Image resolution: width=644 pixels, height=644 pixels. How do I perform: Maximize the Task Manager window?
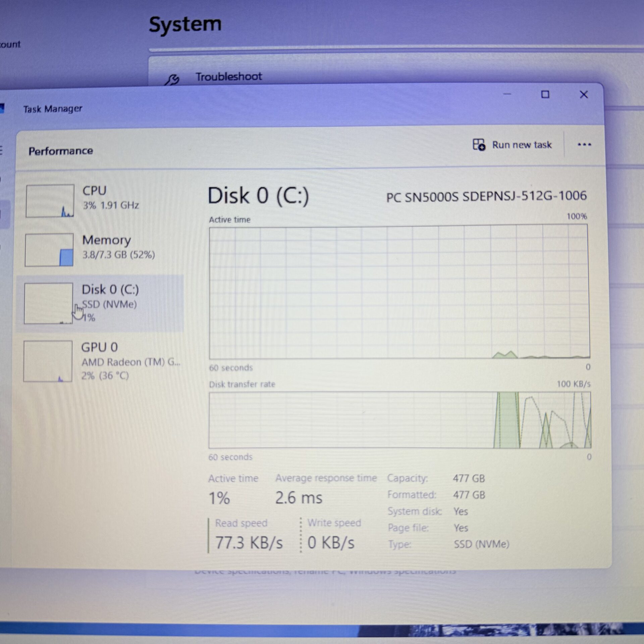click(545, 95)
